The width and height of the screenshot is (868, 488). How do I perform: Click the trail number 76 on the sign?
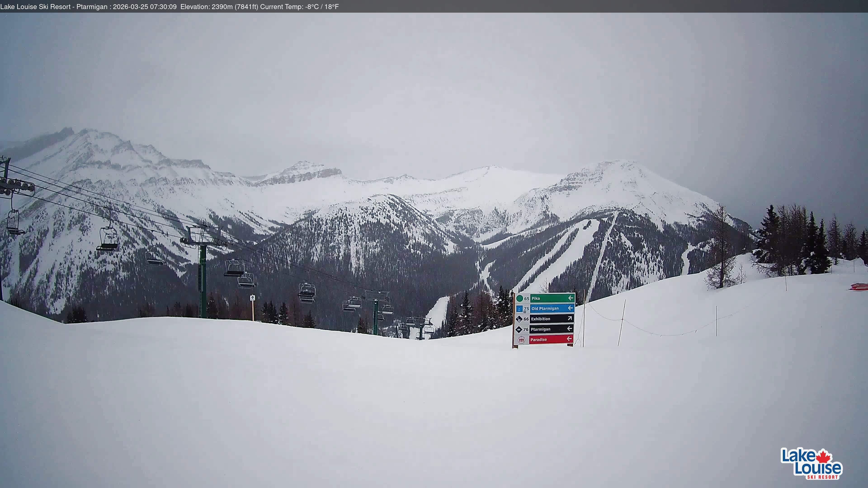click(526, 330)
